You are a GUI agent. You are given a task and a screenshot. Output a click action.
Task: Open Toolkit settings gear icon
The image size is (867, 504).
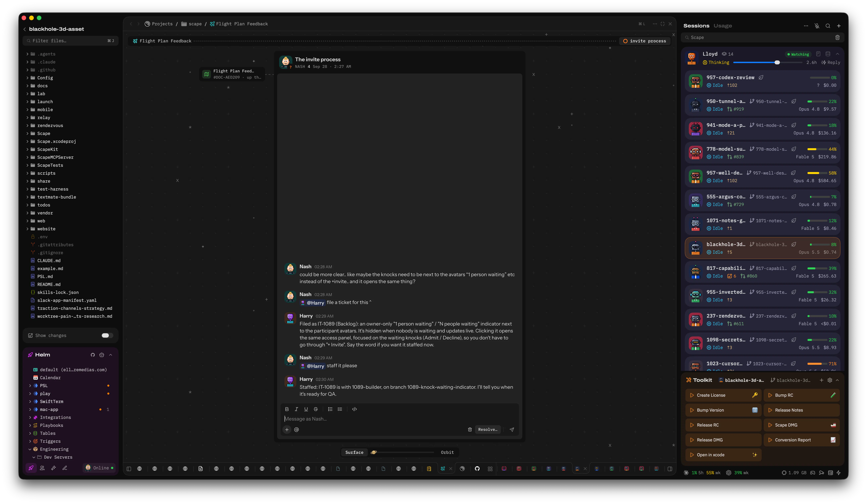pos(830,380)
